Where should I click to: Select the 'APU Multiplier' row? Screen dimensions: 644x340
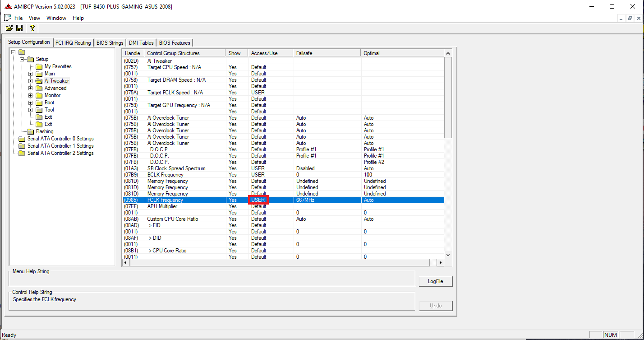284,206
